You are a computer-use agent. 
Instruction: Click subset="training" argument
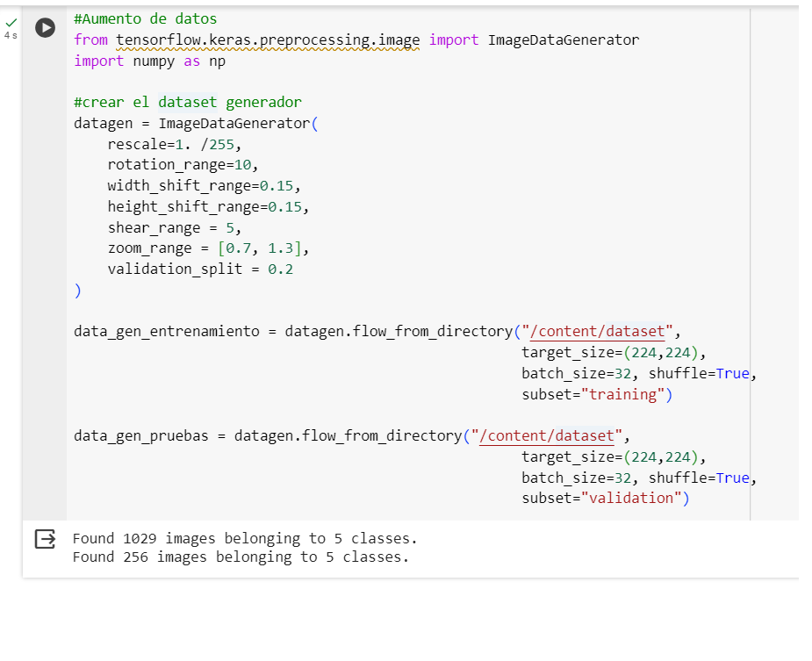597,394
